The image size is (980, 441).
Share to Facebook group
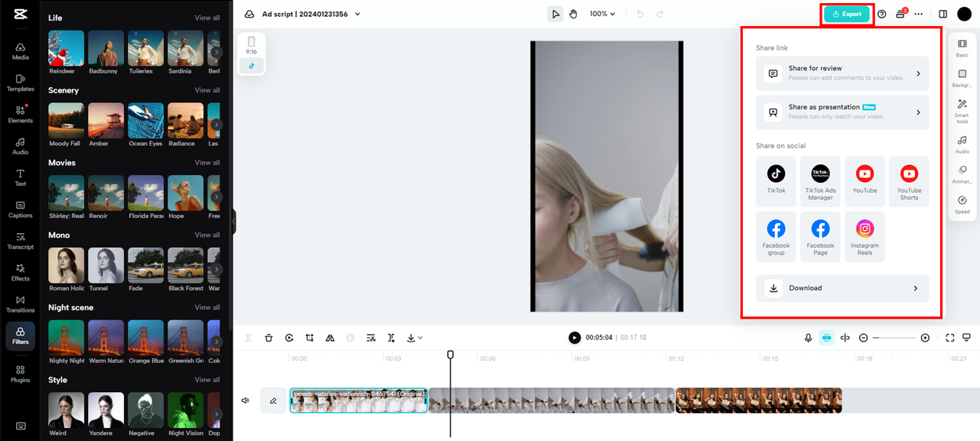point(776,237)
